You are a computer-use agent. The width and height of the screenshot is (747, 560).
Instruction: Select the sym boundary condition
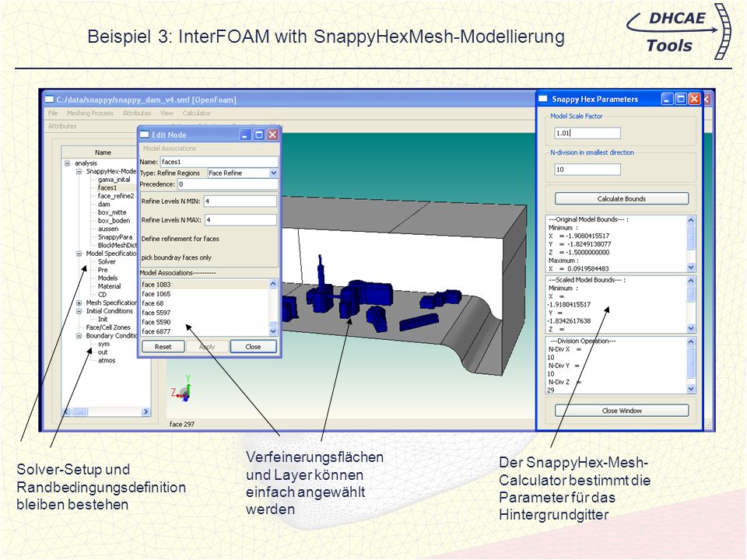(103, 344)
